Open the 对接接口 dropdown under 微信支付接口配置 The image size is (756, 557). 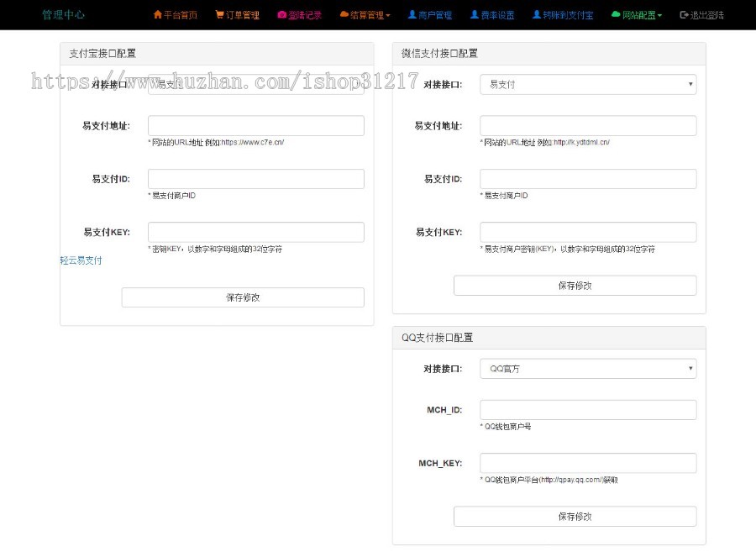point(586,84)
